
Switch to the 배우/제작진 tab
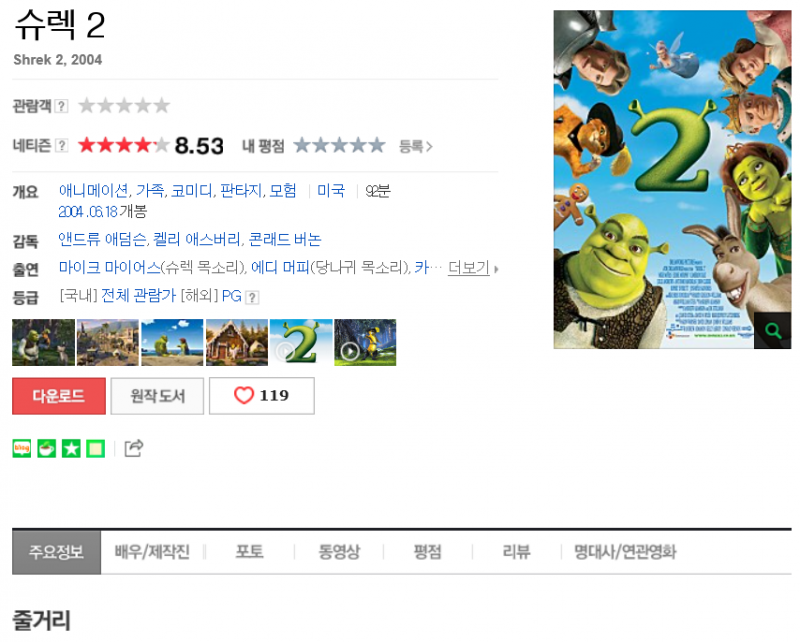(152, 552)
